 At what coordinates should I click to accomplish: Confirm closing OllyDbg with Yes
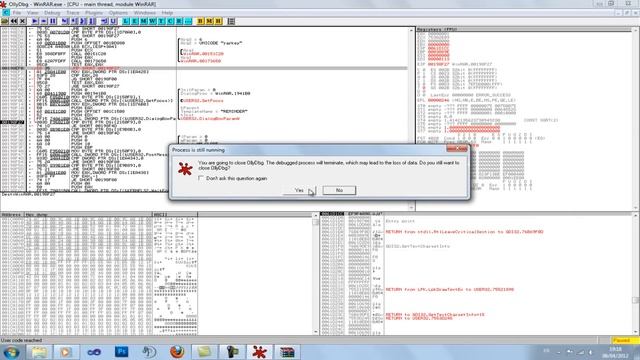pyautogui.click(x=299, y=190)
